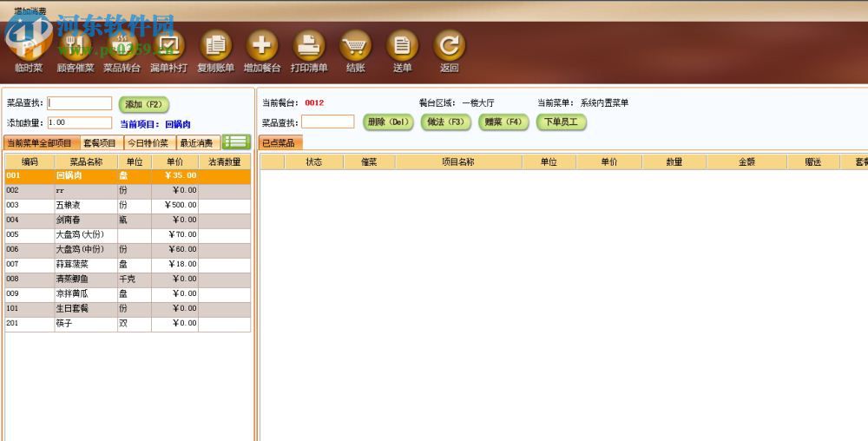
Task: Click the 增加餐台 plus icon
Action: [x=262, y=46]
